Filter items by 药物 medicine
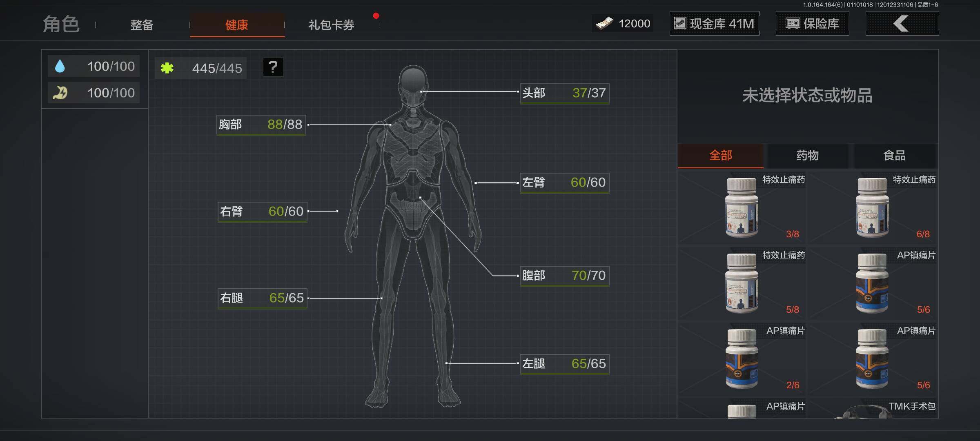Viewport: 980px width, 441px height. (807, 156)
